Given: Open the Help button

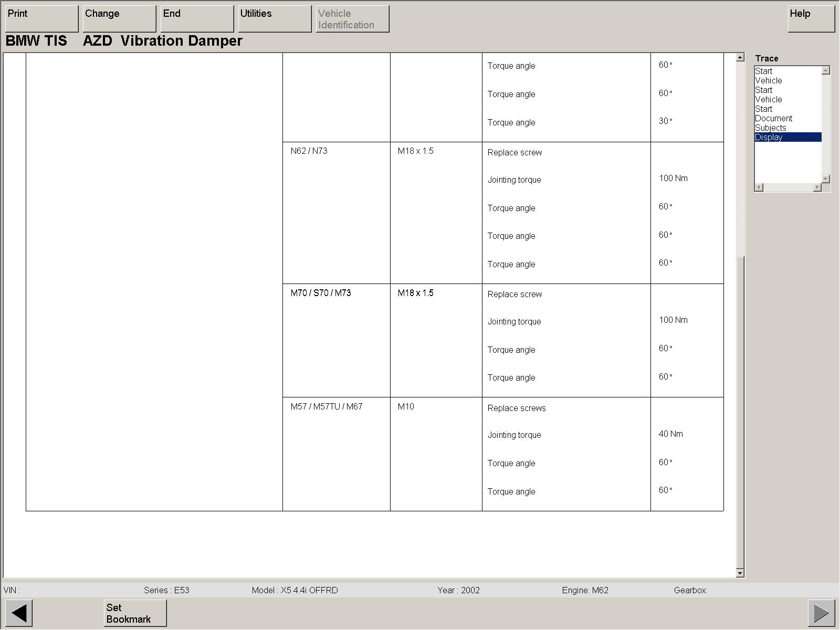Looking at the screenshot, I should 811,19.
